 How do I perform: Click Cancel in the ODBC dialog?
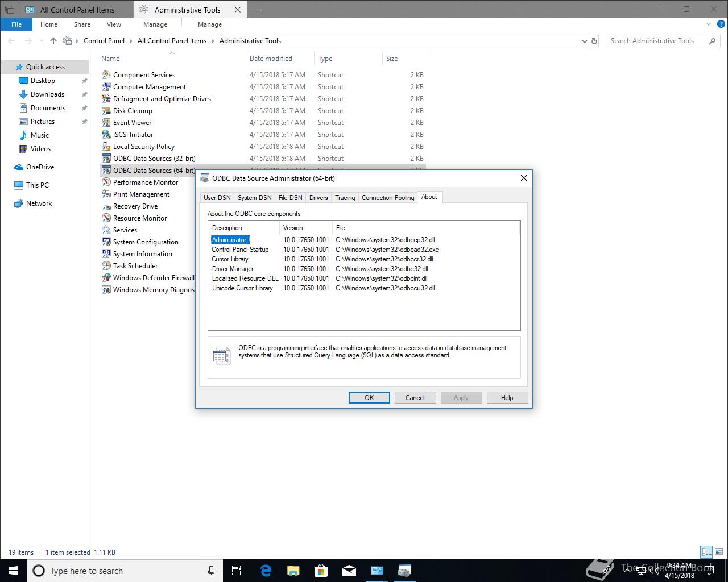(x=415, y=398)
